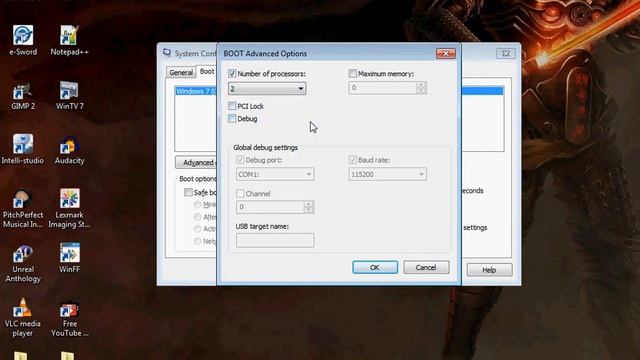The width and height of the screenshot is (640, 360).
Task: Click the System Configuration window title icon
Action: tap(167, 53)
